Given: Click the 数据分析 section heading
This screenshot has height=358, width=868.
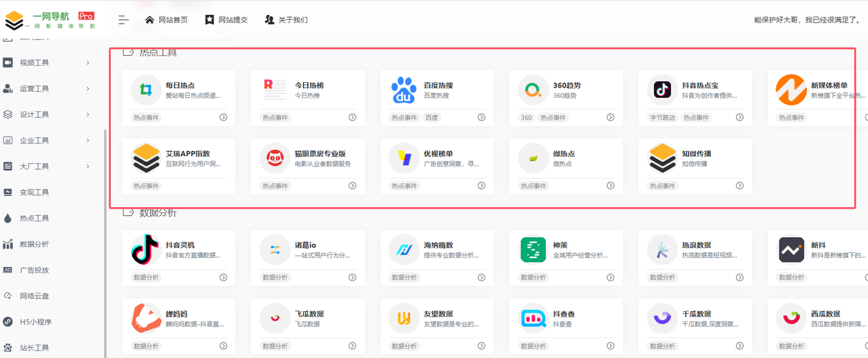Looking at the screenshot, I should pos(158,213).
